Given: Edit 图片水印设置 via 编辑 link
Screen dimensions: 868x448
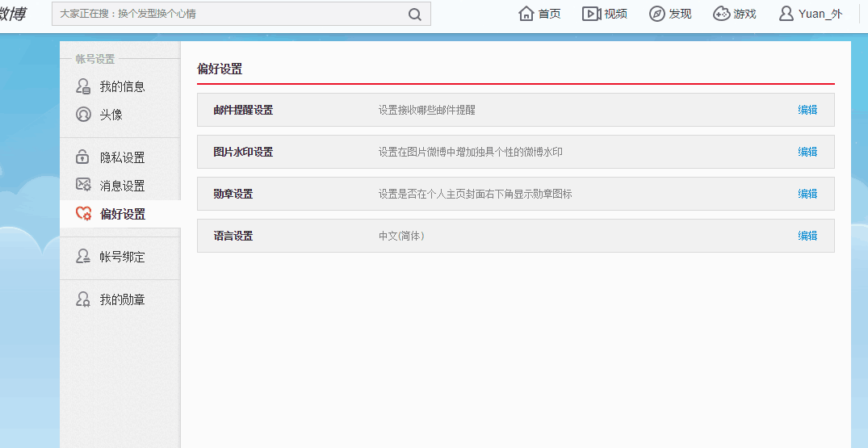Looking at the screenshot, I should pos(807,152).
